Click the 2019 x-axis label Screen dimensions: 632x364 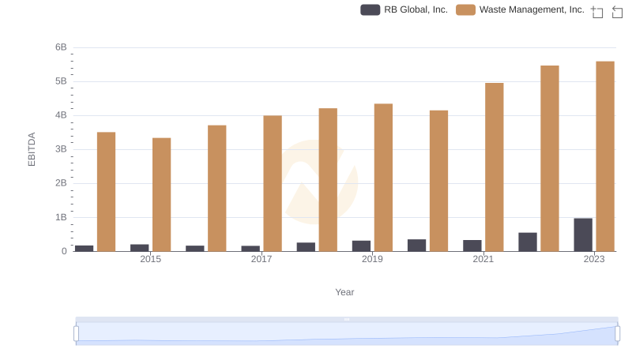pyautogui.click(x=372, y=259)
